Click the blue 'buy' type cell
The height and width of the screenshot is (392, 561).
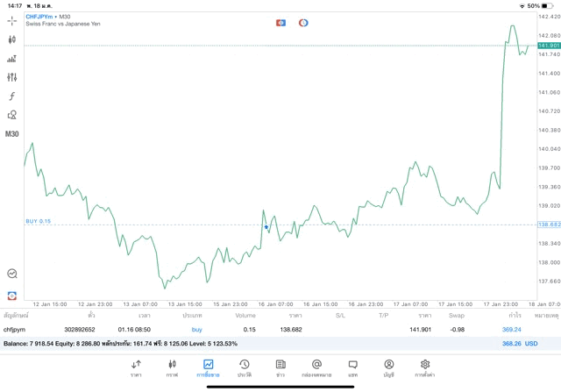click(x=196, y=330)
